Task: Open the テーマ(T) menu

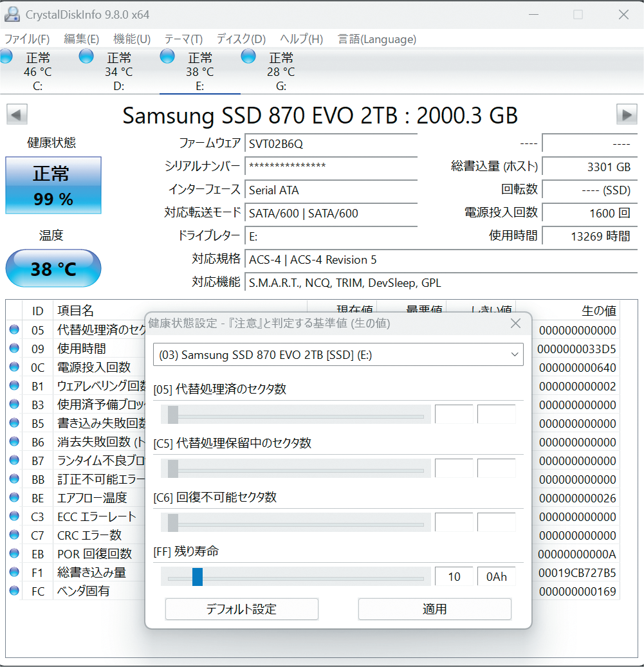Action: [x=183, y=39]
